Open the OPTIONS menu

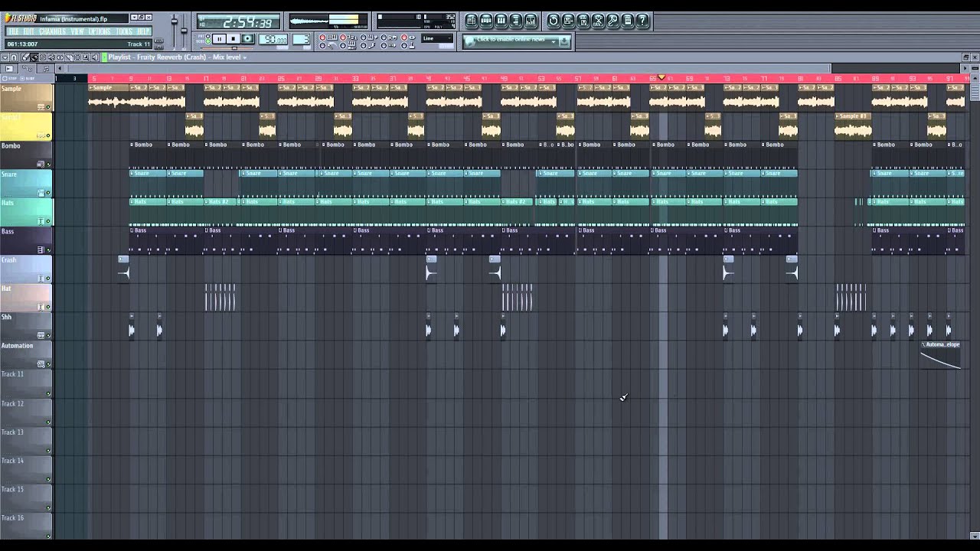coord(100,31)
